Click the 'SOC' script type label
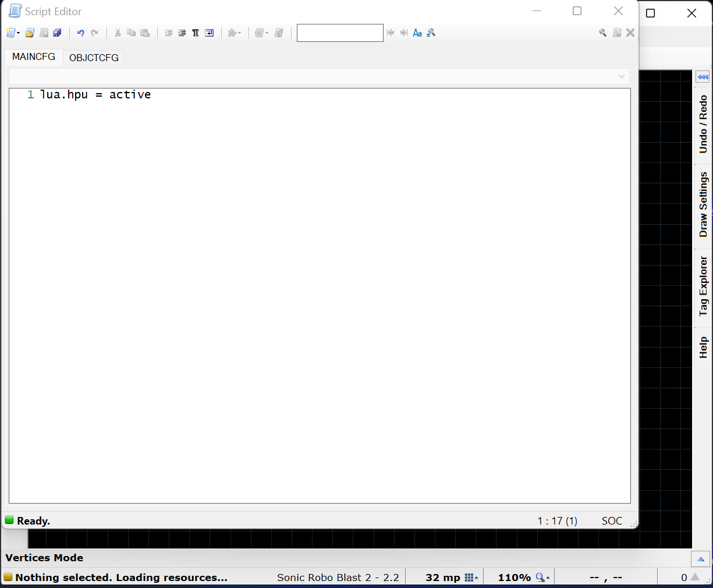This screenshot has width=713, height=588. 612,521
